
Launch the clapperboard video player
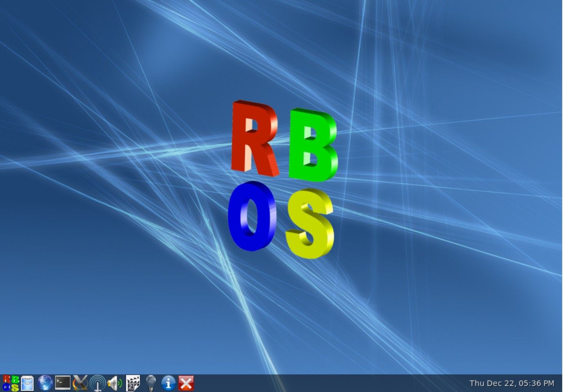coord(133,383)
